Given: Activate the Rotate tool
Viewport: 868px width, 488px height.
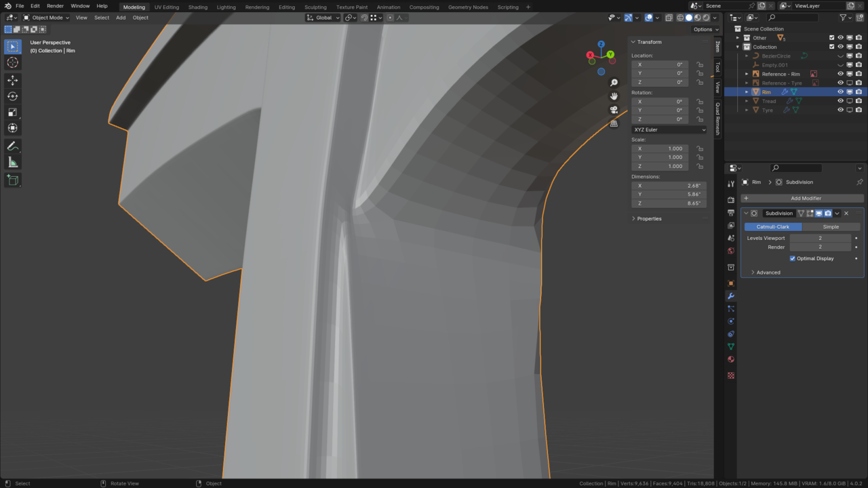Looking at the screenshot, I should [13, 96].
